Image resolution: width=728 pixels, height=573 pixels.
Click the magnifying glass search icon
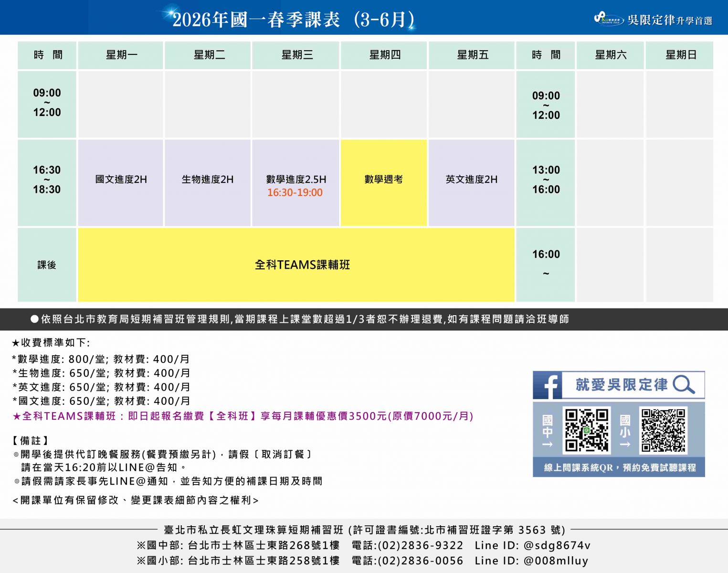click(x=683, y=384)
